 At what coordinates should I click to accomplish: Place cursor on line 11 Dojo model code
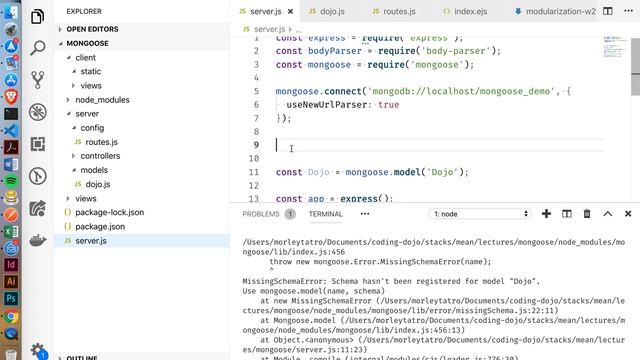[x=372, y=172]
